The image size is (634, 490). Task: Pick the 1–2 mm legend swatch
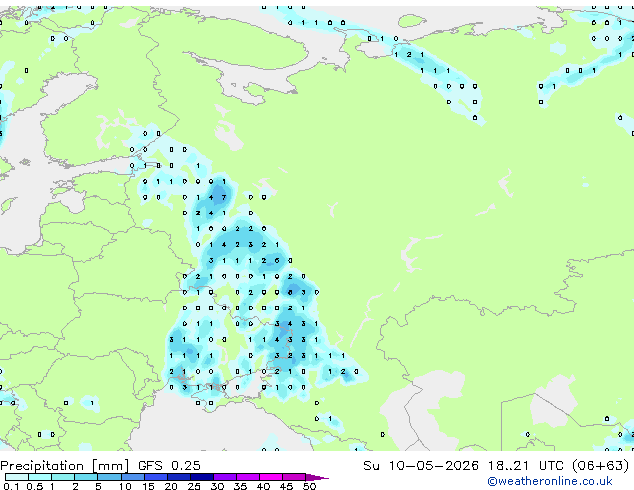(63, 477)
